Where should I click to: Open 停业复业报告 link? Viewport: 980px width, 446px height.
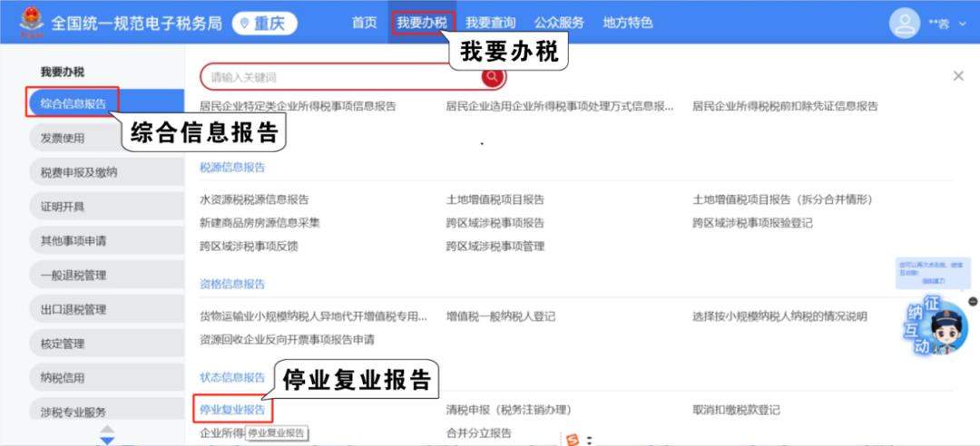(232, 410)
